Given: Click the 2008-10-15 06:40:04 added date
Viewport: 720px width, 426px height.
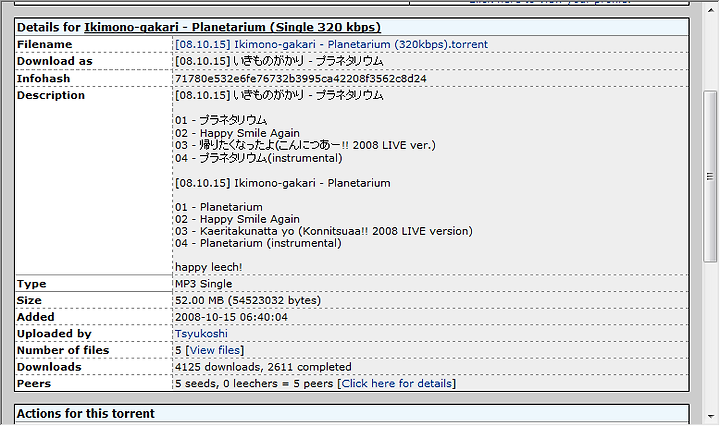Looking at the screenshot, I should click(231, 317).
